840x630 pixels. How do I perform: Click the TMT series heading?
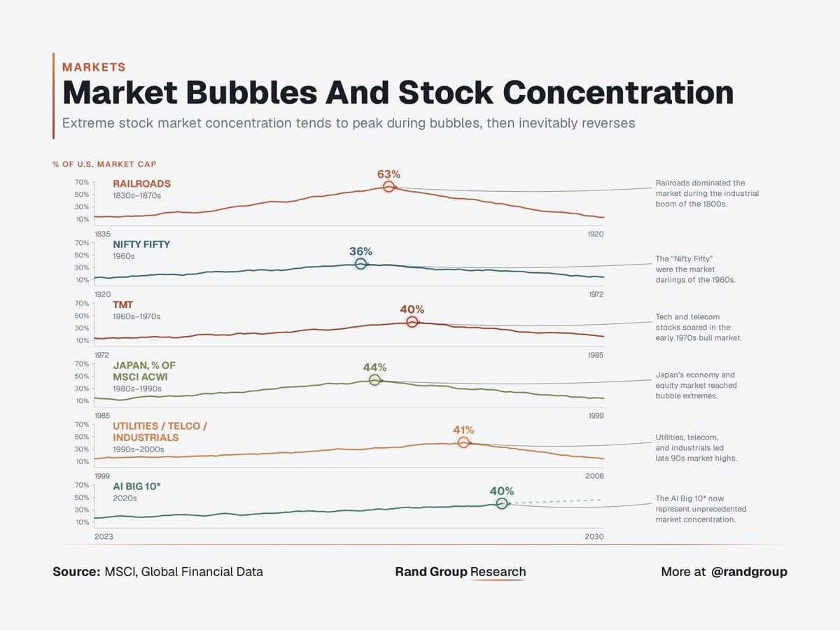[x=122, y=304]
